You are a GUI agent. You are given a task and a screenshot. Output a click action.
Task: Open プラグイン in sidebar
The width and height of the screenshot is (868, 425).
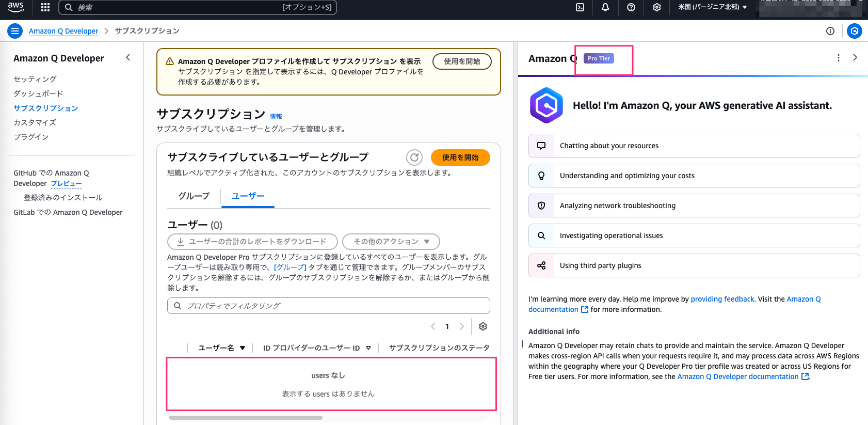tap(31, 137)
